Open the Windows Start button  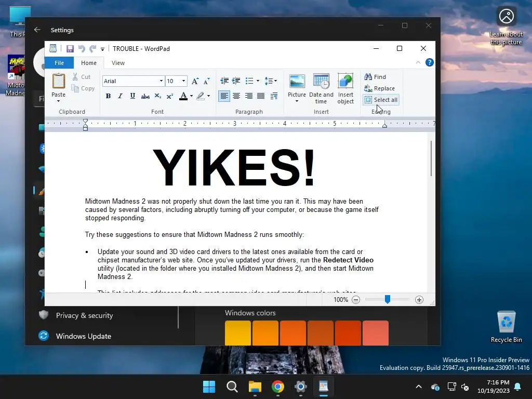coord(209,387)
